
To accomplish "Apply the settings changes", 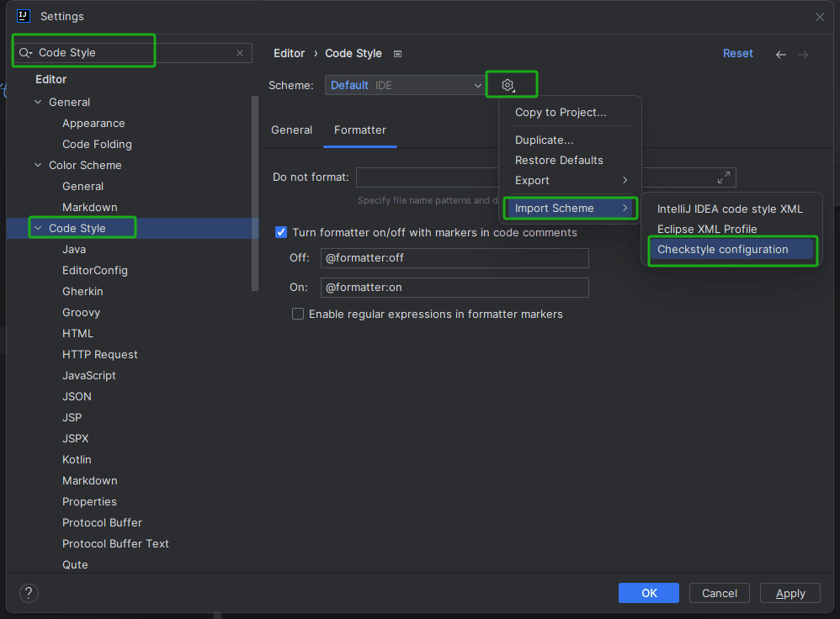I will pyautogui.click(x=789, y=593).
